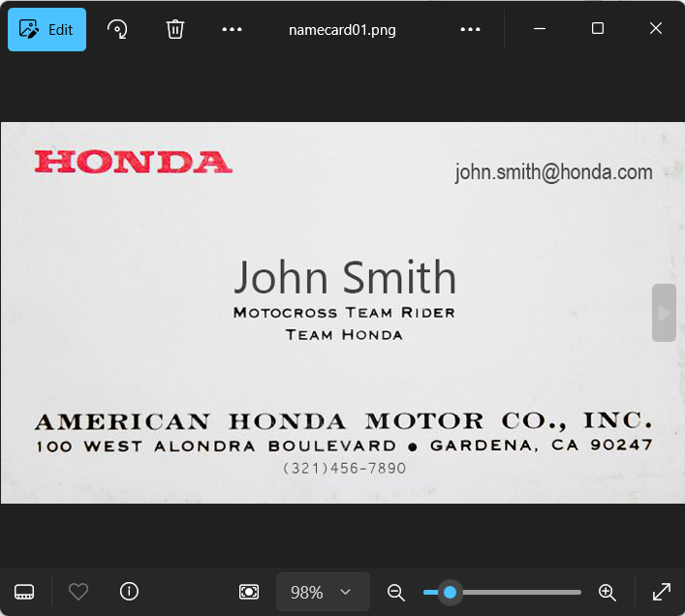685x616 pixels.
Task: Click the red HONDA logo
Action: (134, 162)
